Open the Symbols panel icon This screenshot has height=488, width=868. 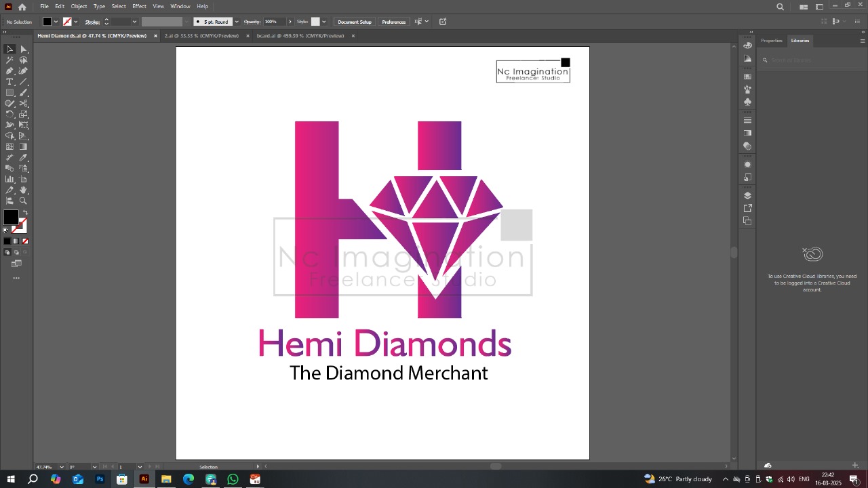point(747,102)
